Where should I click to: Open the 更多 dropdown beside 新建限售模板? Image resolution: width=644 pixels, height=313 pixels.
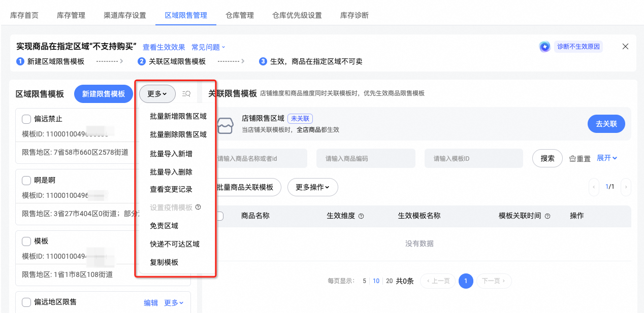[157, 94]
